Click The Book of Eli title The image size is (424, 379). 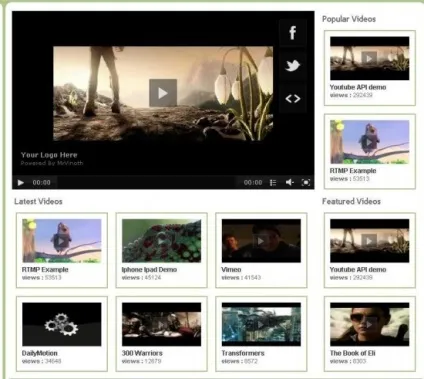352,353
